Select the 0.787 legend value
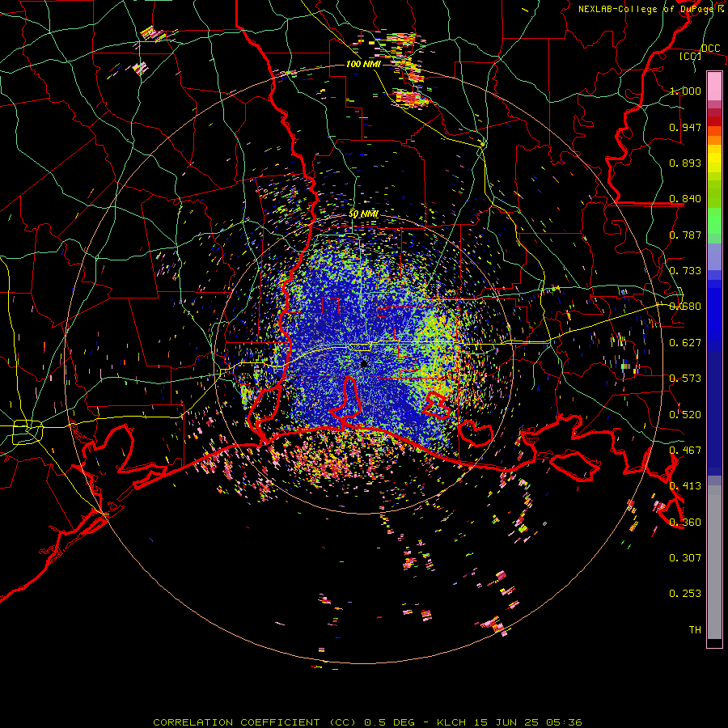Viewport: 728px width, 728px height. click(x=685, y=235)
